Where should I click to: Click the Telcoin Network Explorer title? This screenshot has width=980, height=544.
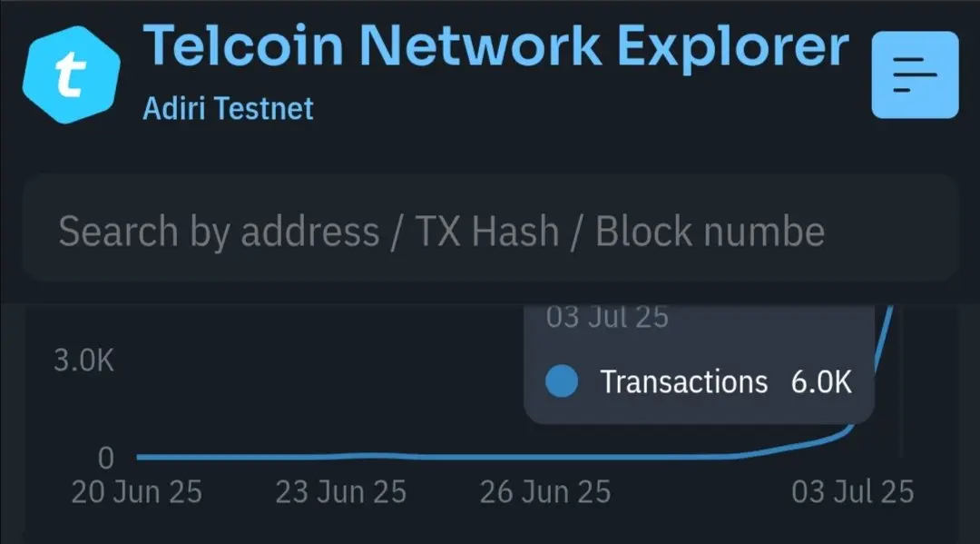click(496, 45)
